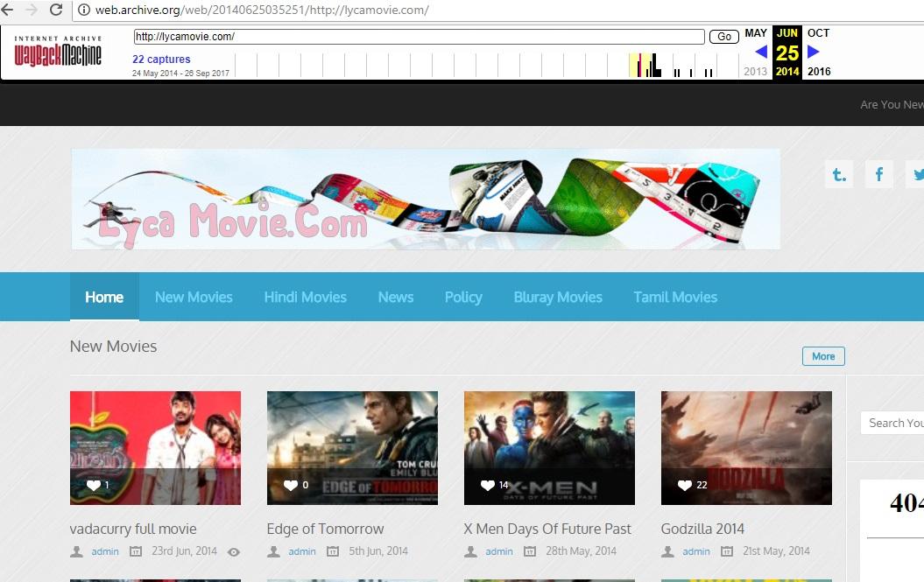This screenshot has height=582, width=924.
Task: Click calendar icon beside 23rd Jun, 2014
Action: coord(136,551)
